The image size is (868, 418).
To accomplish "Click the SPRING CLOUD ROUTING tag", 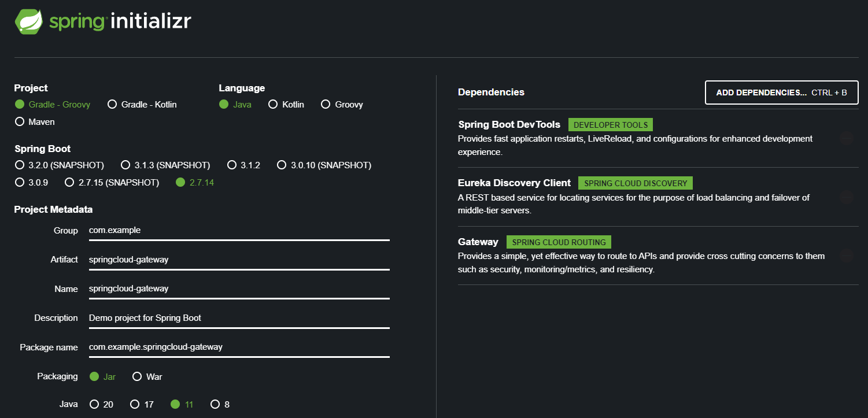I will (559, 242).
